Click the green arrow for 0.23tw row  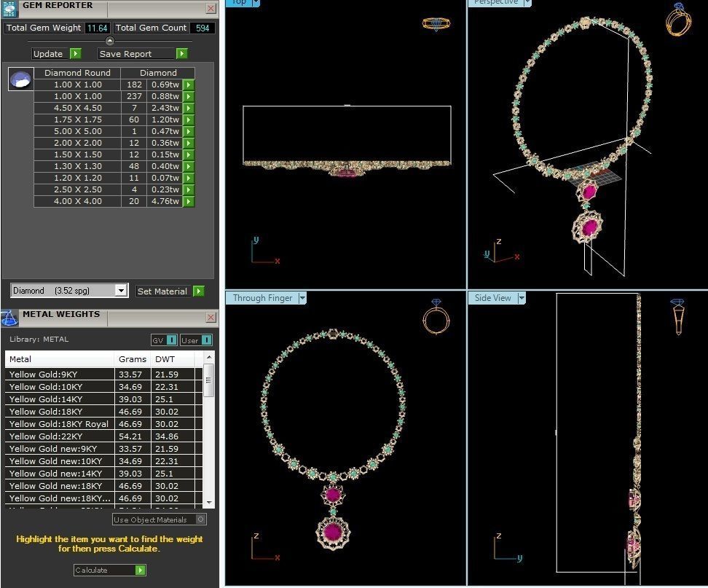[x=189, y=189]
